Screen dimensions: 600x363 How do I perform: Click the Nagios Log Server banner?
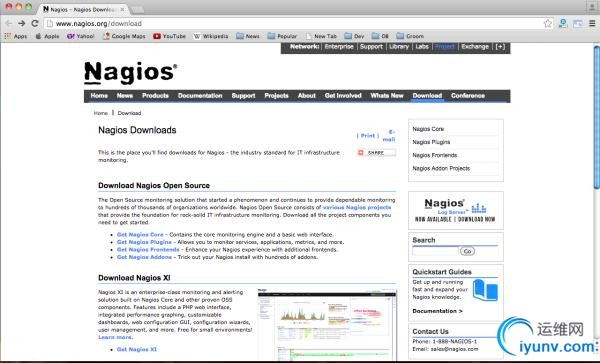[455, 210]
